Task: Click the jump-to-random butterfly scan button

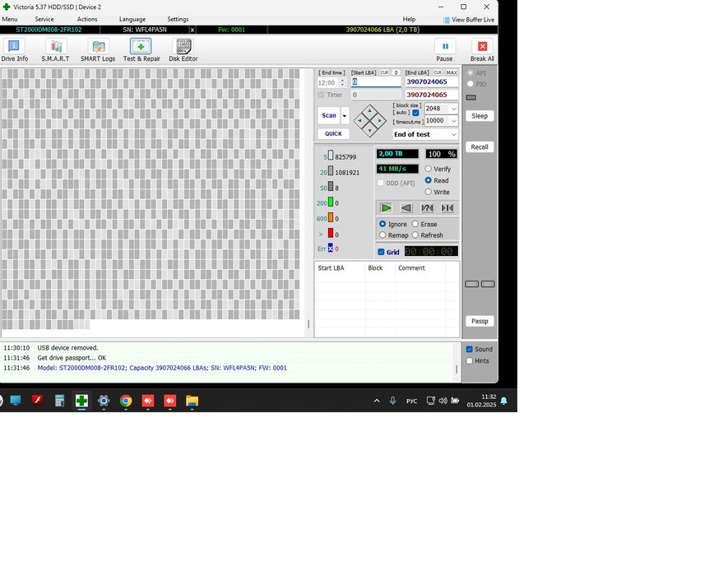Action: pyautogui.click(x=427, y=207)
